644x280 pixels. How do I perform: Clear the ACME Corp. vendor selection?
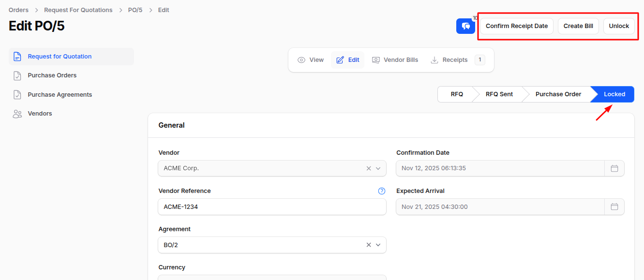click(x=368, y=168)
